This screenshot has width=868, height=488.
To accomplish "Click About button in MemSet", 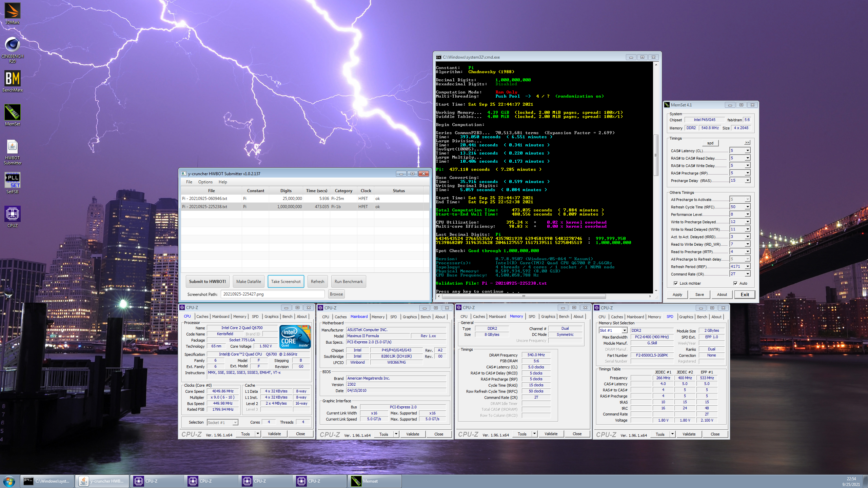I will [722, 294].
